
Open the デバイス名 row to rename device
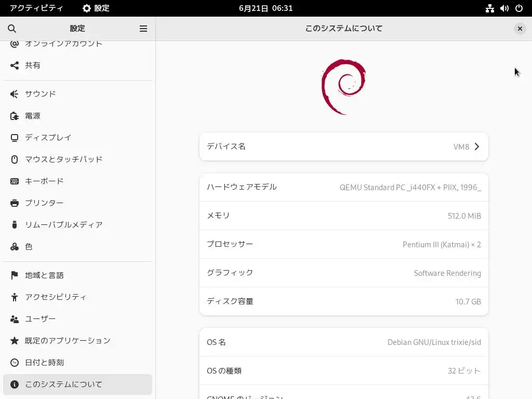point(344,147)
